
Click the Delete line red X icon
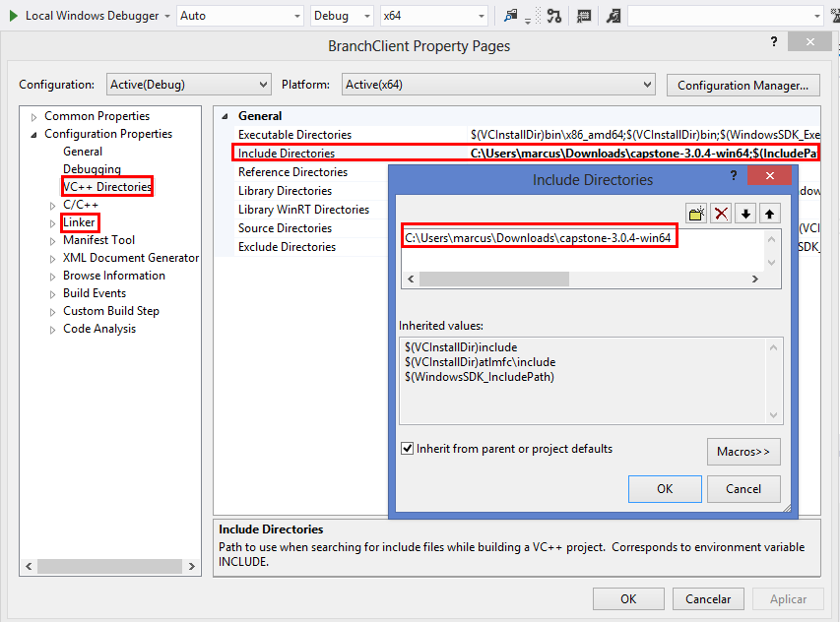pyautogui.click(x=721, y=215)
